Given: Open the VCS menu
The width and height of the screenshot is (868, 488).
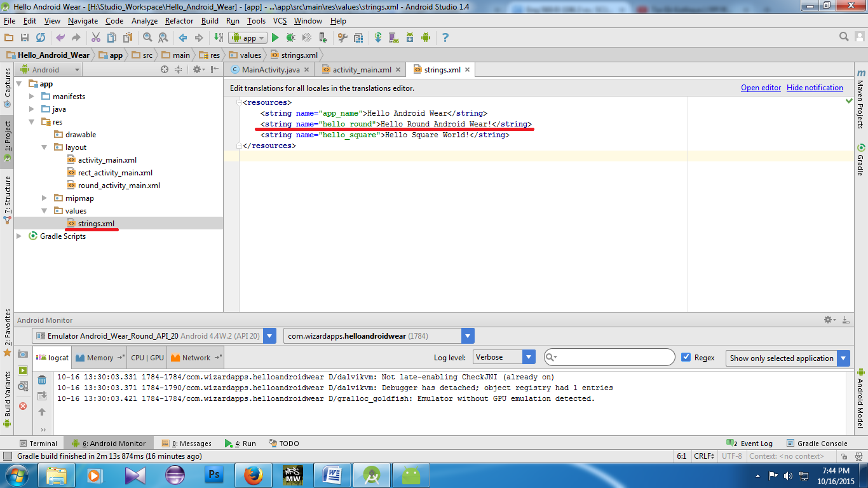Looking at the screenshot, I should point(280,21).
